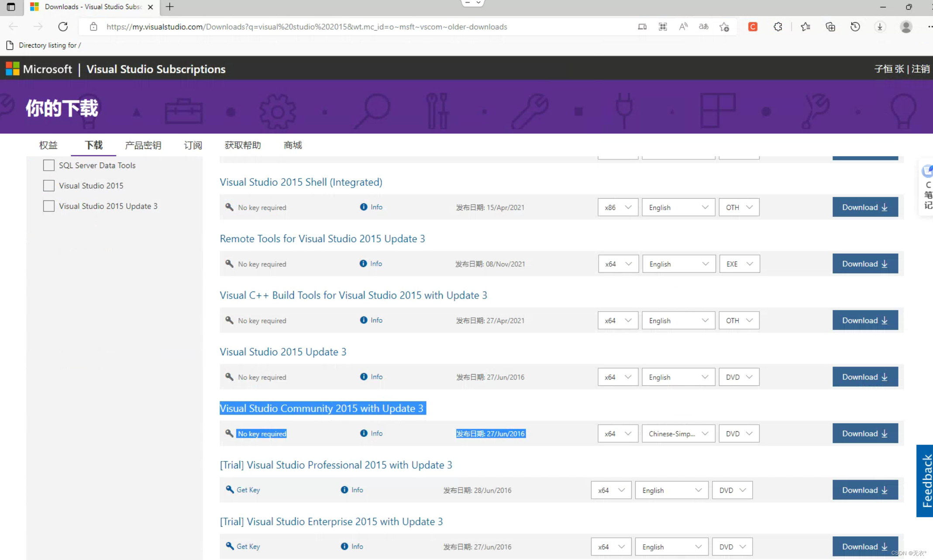Click the browser back arrow
This screenshot has height=560, width=933.
tap(14, 27)
